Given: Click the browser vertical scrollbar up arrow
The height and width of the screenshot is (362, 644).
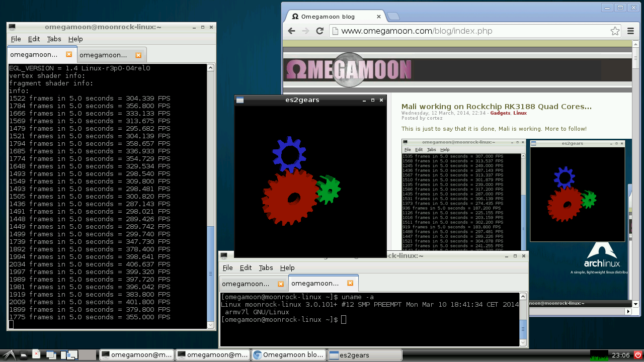Looking at the screenshot, I should point(635,44).
